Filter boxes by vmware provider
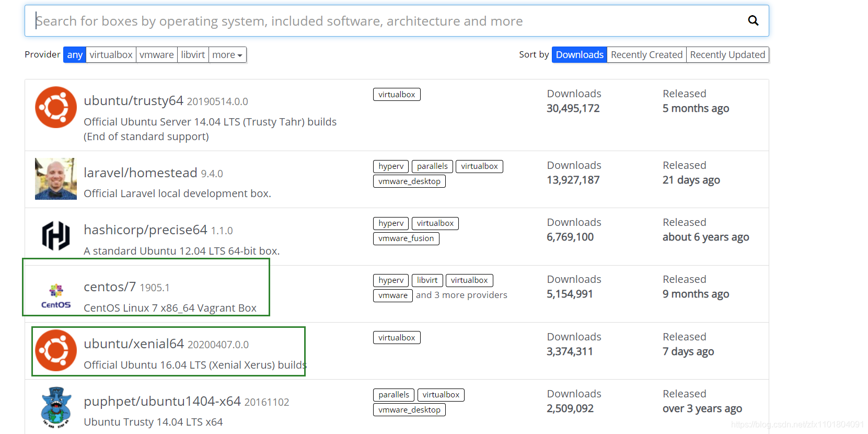 coord(157,55)
